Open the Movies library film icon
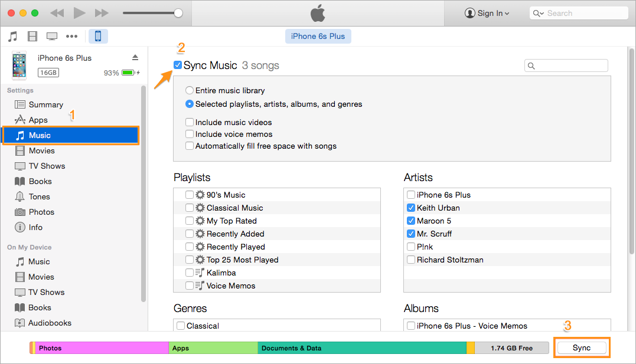The height and width of the screenshot is (364, 636). [32, 37]
